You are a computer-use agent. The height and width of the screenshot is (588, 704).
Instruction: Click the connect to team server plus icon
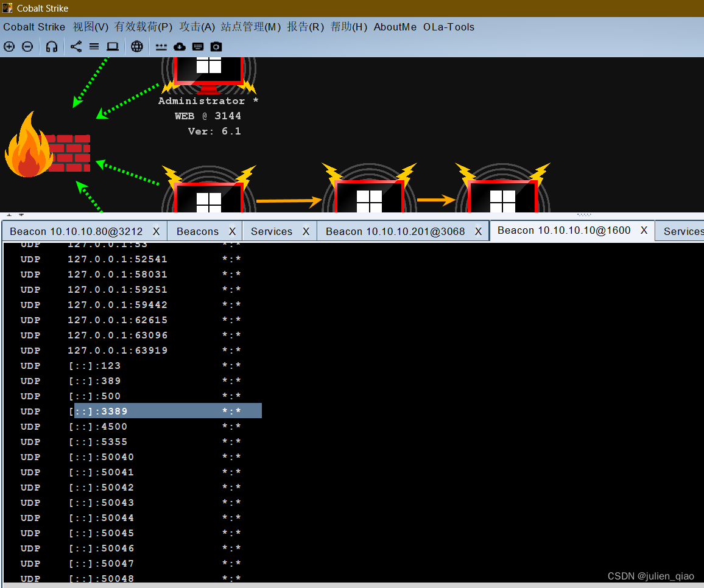pos(9,47)
